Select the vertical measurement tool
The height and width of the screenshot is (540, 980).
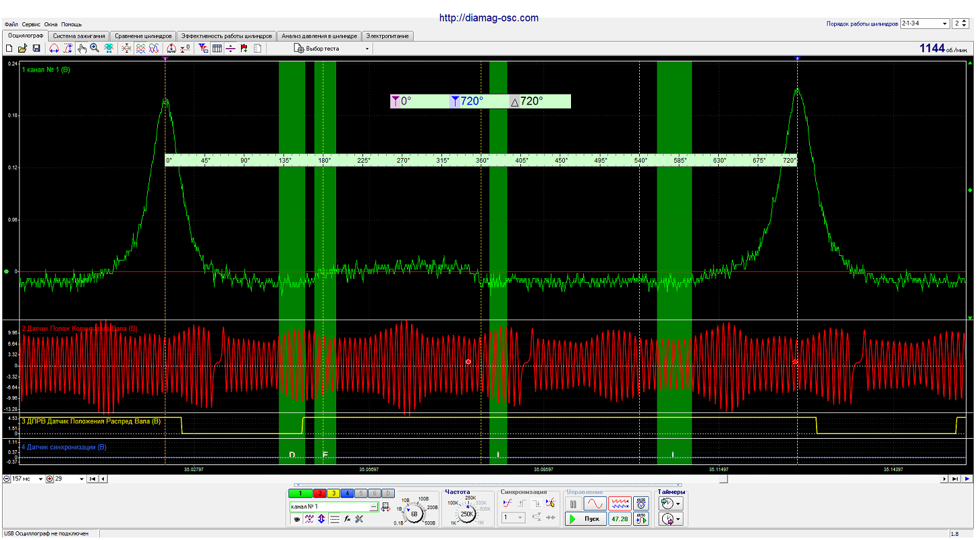coord(67,48)
